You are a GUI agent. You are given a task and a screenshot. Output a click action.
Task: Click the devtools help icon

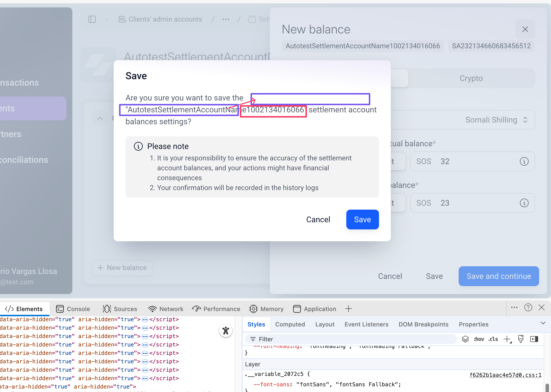tap(528, 307)
